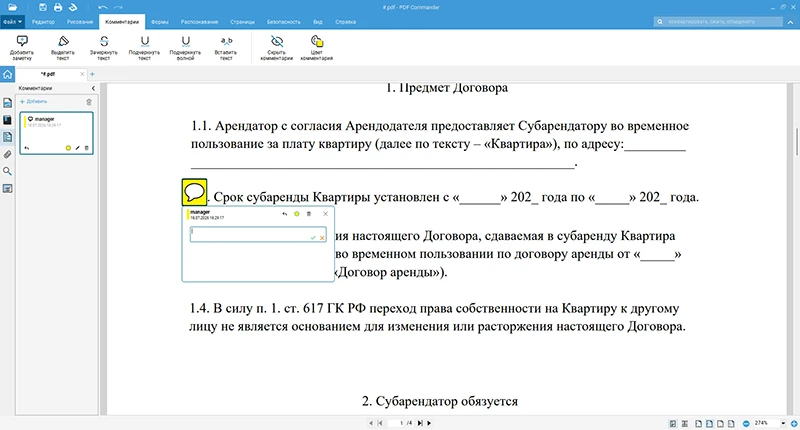The image size is (800, 430).
Task: Change color of the comment in the side panel
Action: point(68,148)
